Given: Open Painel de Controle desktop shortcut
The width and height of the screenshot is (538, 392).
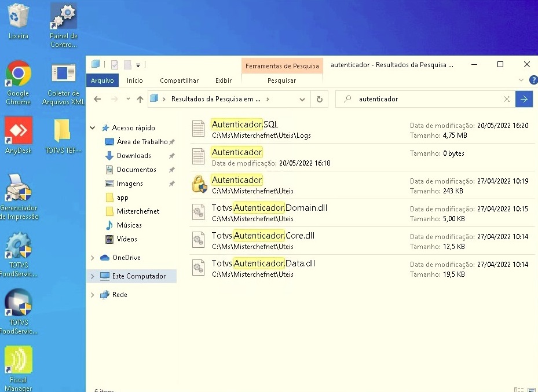Looking at the screenshot, I should click(64, 25).
